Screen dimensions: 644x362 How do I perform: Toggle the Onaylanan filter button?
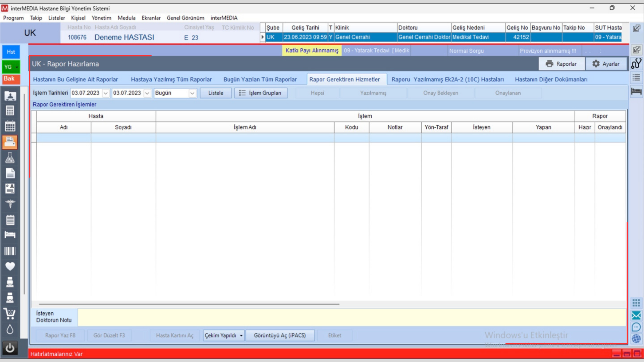(x=508, y=93)
